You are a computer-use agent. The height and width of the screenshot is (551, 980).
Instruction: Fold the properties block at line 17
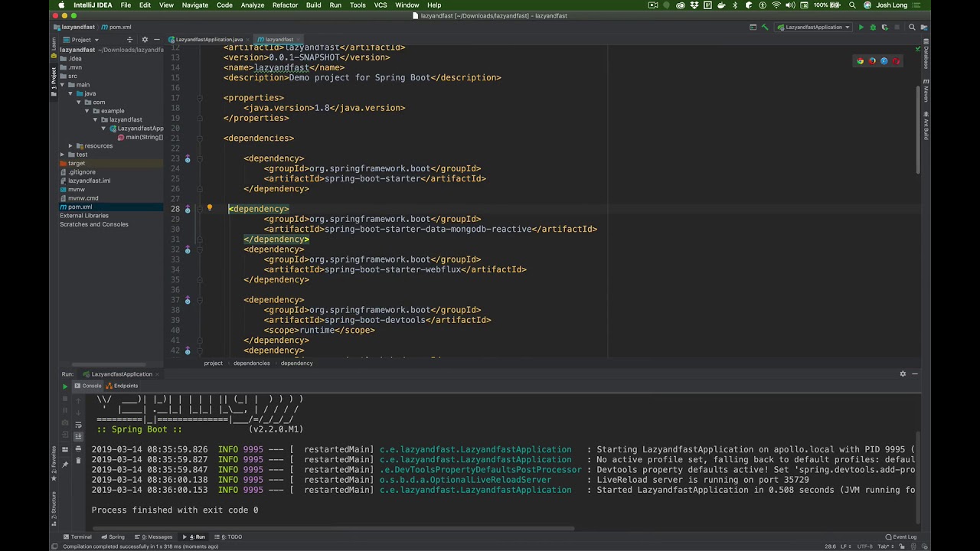pyautogui.click(x=199, y=98)
